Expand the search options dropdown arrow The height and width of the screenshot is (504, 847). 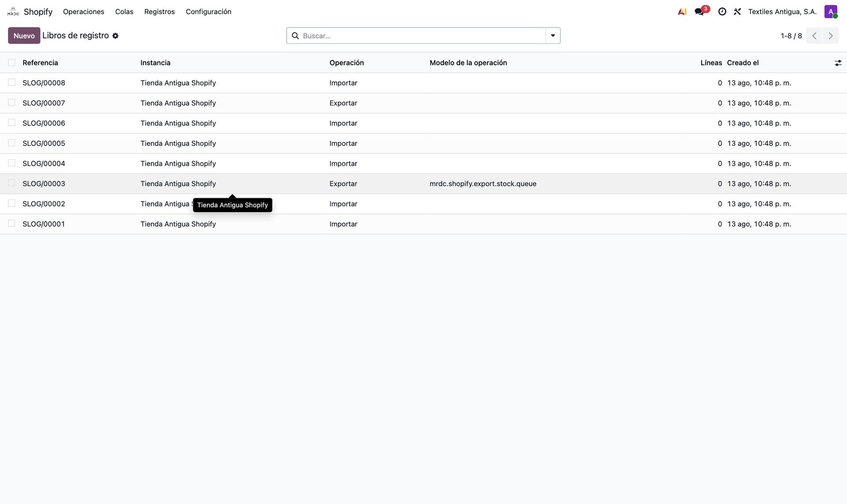coord(553,36)
